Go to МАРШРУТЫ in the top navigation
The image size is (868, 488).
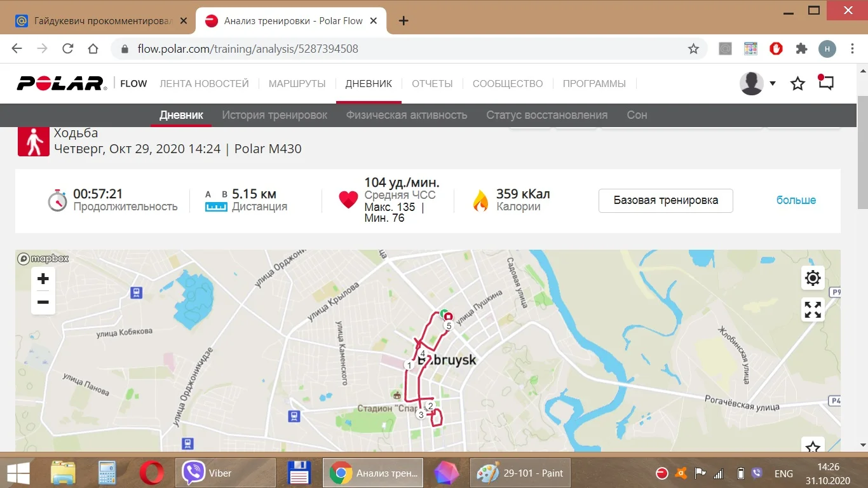coord(297,83)
